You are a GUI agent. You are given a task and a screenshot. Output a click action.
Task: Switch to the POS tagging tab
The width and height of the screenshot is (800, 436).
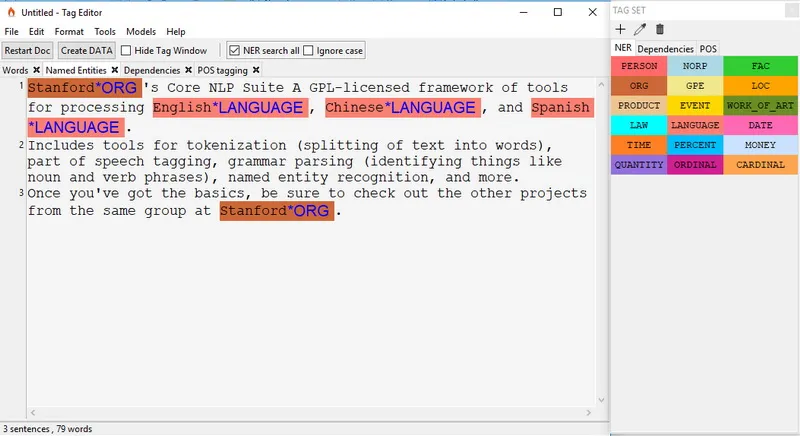click(x=222, y=70)
